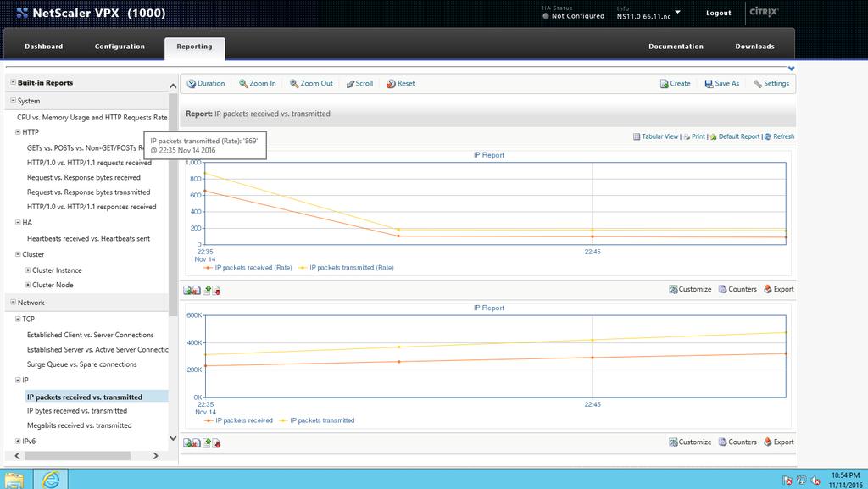Switch to the Configuration tab
The image size is (868, 489).
coord(120,47)
